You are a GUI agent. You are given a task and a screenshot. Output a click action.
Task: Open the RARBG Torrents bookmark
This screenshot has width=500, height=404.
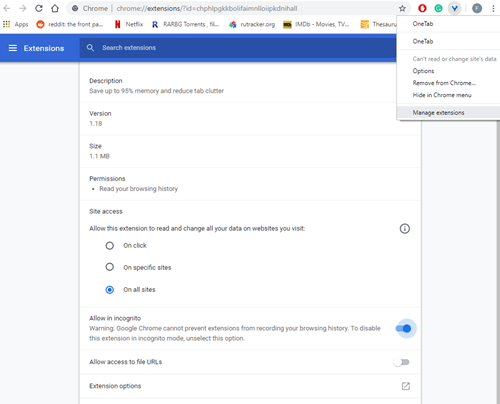(x=185, y=24)
